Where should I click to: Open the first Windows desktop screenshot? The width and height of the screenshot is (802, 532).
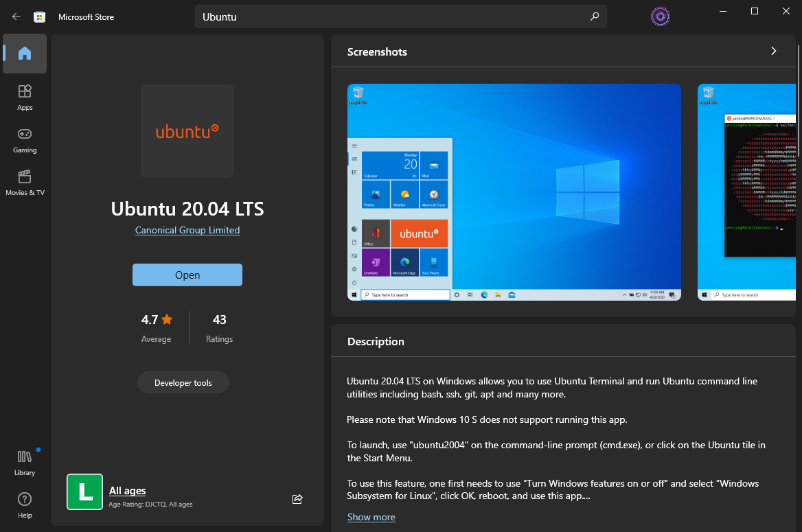514,192
